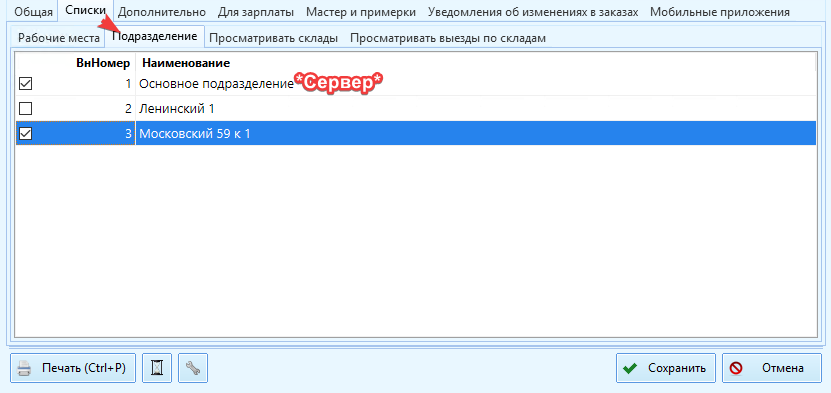
Task: Select the Московский 59 к 1 row name
Action: 195,134
